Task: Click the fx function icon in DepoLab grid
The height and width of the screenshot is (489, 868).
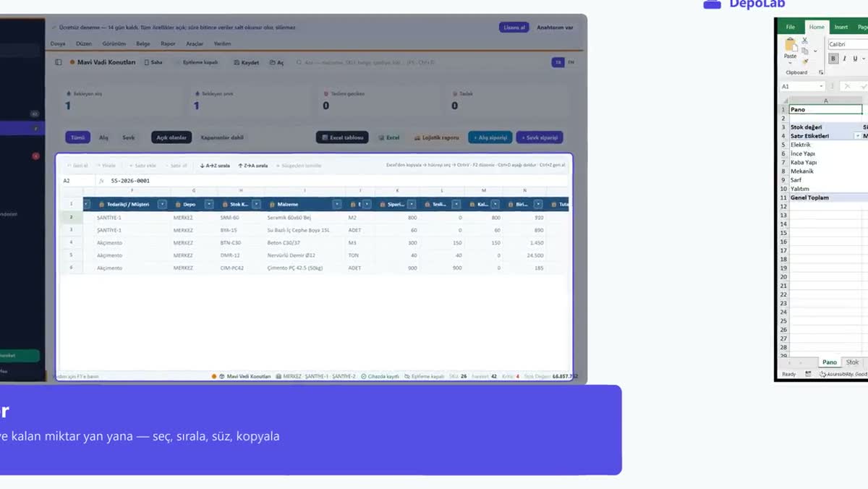Action: click(x=102, y=181)
